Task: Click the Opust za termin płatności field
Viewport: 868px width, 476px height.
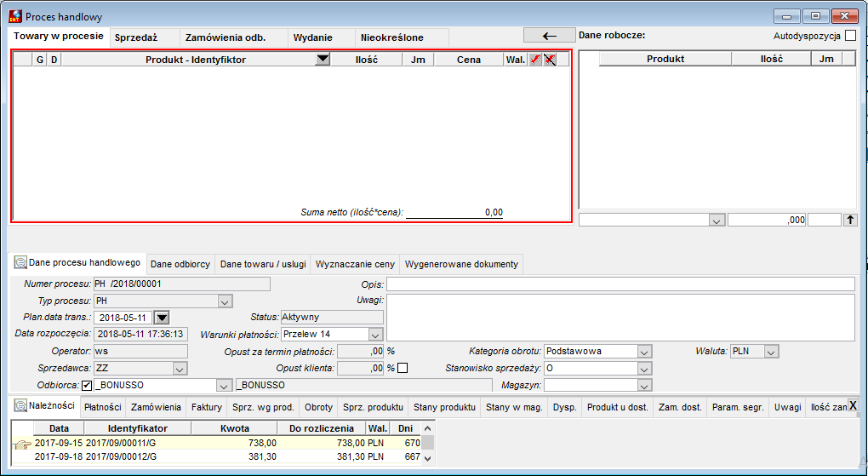Action: 360,352
